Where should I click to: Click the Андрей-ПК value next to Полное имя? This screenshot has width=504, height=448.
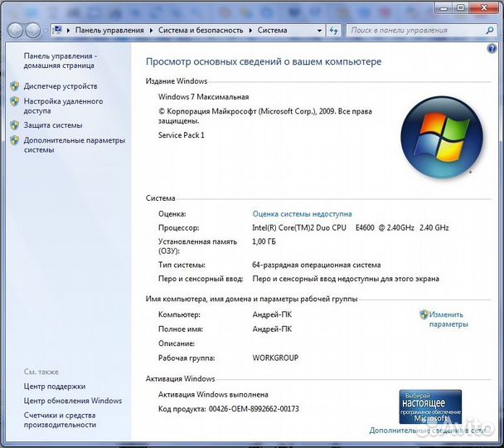click(272, 329)
